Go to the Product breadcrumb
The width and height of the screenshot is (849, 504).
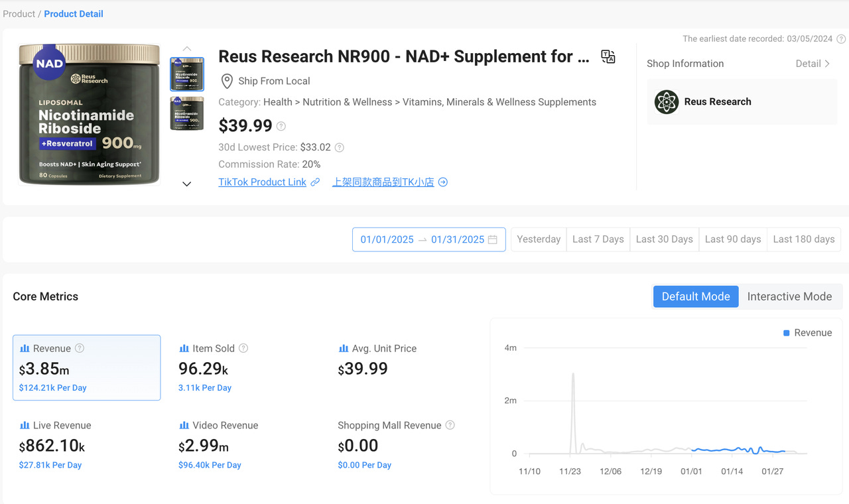point(19,14)
